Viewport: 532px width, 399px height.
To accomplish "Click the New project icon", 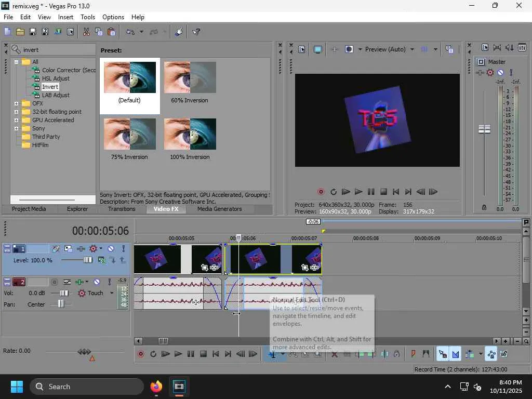I will 7,32.
